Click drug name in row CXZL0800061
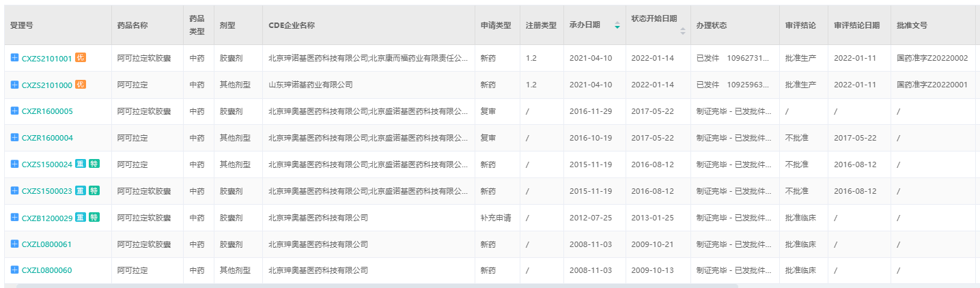980x288 pixels. [x=144, y=245]
